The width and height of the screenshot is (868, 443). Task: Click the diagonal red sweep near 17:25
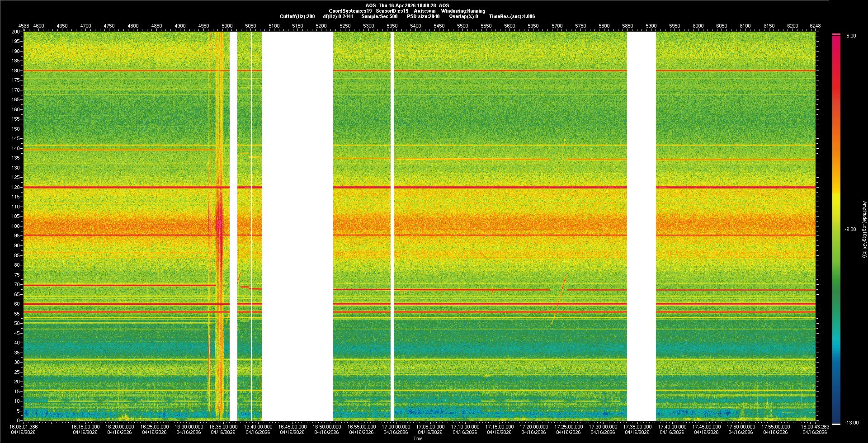[561, 294]
